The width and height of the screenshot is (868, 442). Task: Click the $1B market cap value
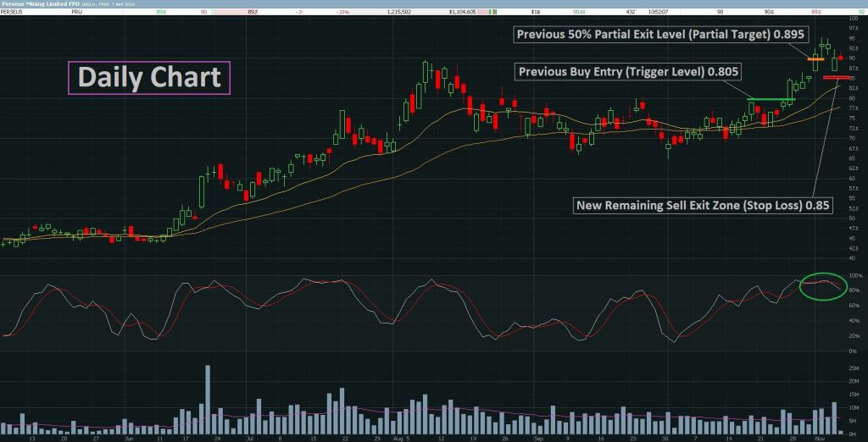[535, 11]
